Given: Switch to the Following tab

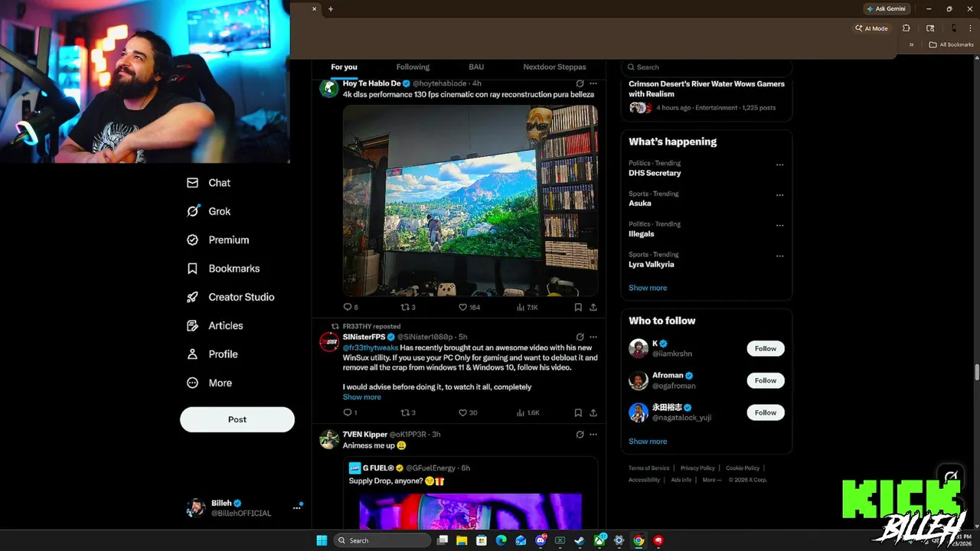Looking at the screenshot, I should click(x=413, y=67).
